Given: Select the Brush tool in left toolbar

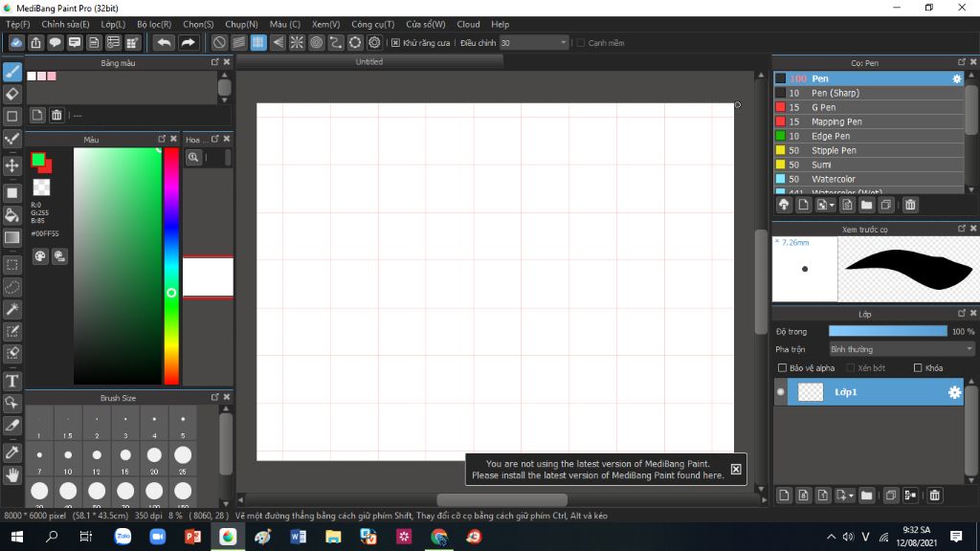Looking at the screenshot, I should [x=11, y=72].
